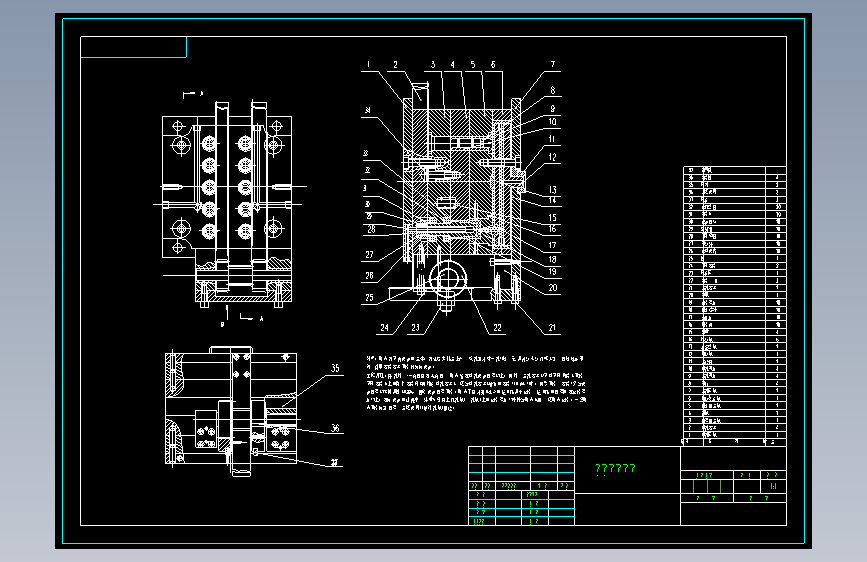The image size is (867, 562).
Task: Click part callout number 23
Action: [x=416, y=327]
